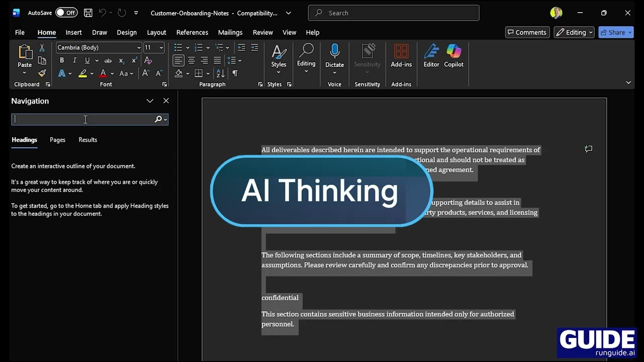This screenshot has width=644, height=362.
Task: Apply paragraph shading fill color
Action: [x=179, y=73]
